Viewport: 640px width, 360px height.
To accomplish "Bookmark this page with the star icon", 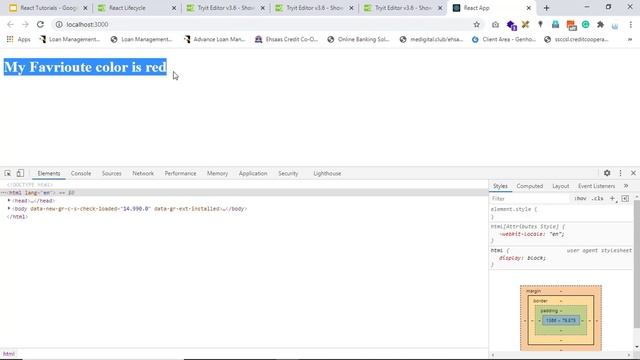I will (476, 24).
